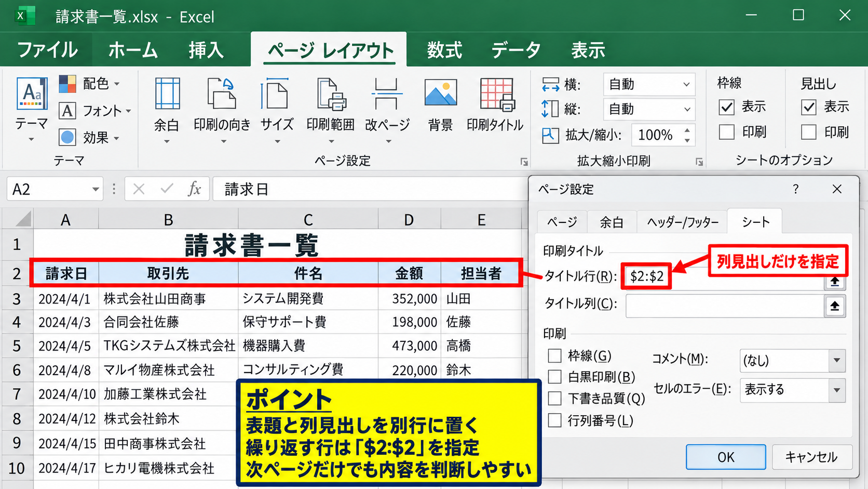Select the worksheet Select All corner

[x=19, y=219]
